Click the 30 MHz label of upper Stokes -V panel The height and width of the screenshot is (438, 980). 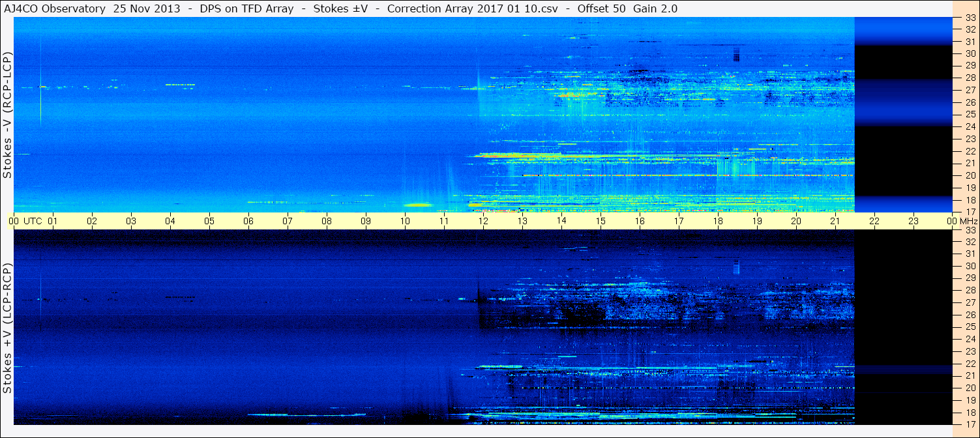[x=970, y=53]
